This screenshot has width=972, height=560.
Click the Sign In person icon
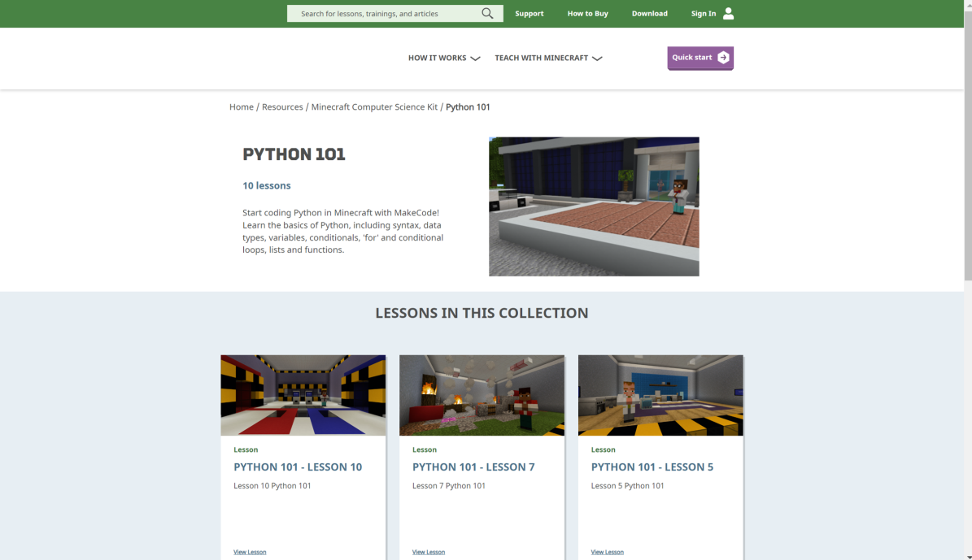point(726,13)
